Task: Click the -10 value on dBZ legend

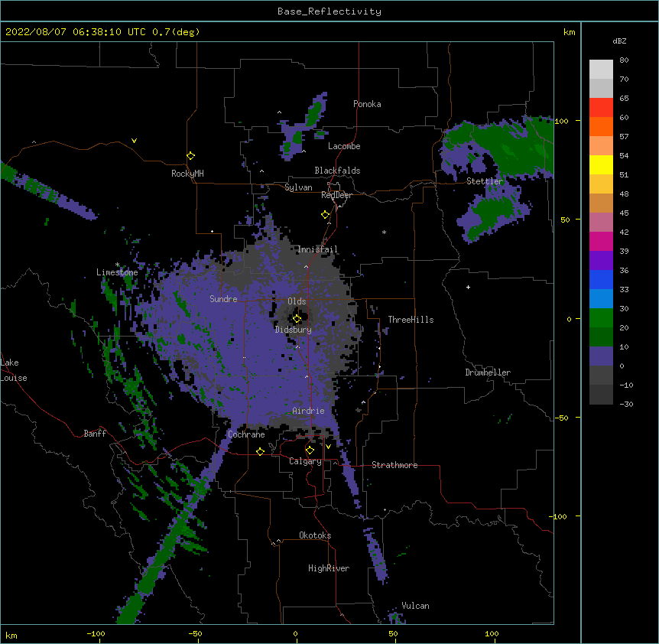Action: (626, 385)
